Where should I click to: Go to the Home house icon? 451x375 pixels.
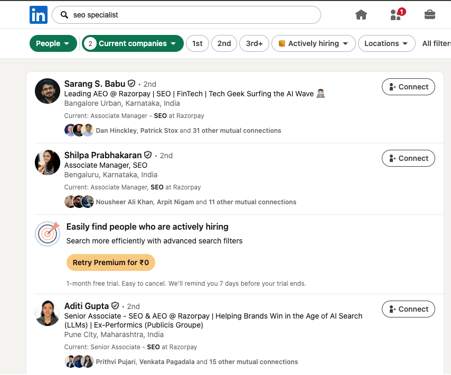click(361, 15)
